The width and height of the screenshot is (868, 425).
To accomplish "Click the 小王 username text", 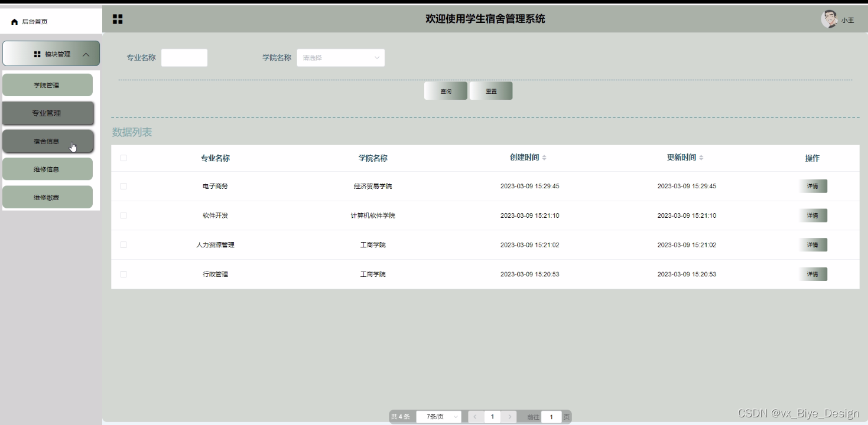I will [848, 20].
